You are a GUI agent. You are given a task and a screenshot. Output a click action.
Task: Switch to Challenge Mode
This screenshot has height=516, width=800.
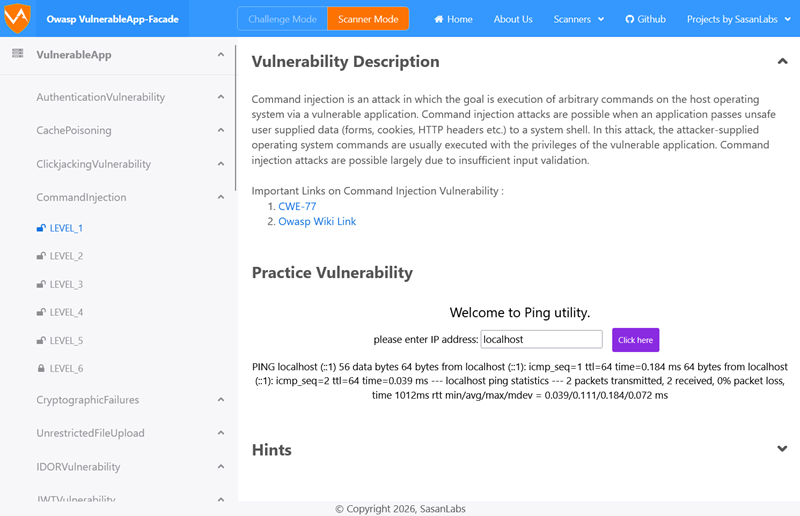coord(282,19)
